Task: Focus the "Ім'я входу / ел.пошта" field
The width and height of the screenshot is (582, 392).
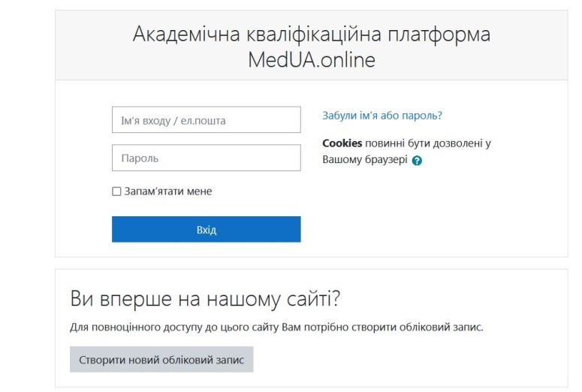Action: coord(207,120)
